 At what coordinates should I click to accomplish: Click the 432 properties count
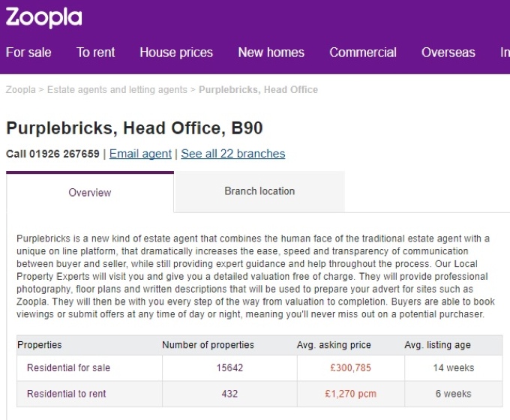[229, 394]
